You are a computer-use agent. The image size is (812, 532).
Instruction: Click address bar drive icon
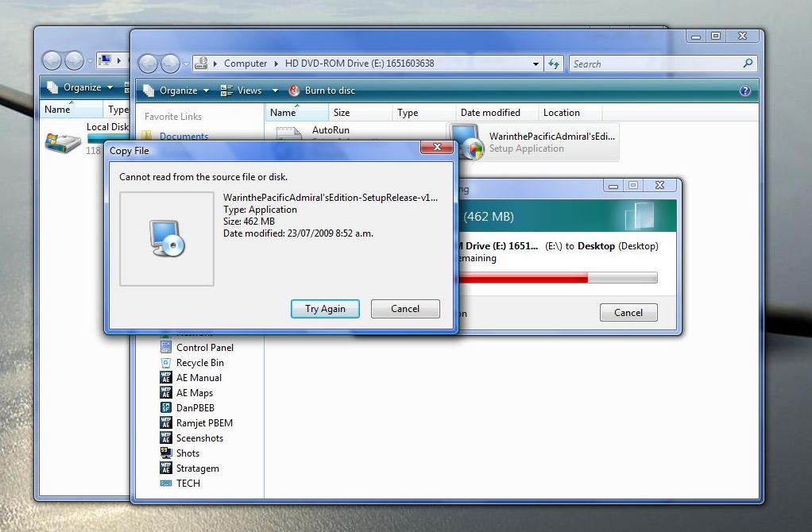(x=201, y=64)
